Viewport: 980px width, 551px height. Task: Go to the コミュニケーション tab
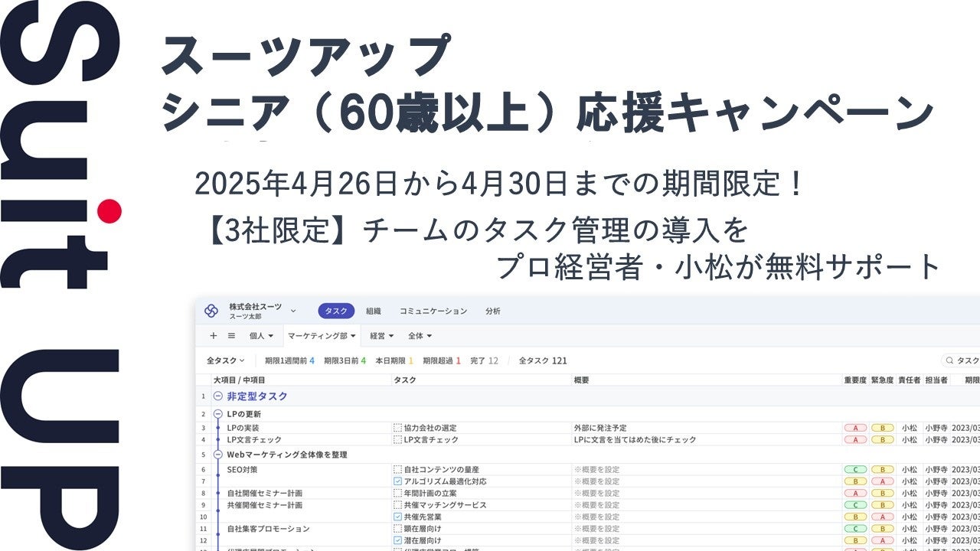[433, 311]
